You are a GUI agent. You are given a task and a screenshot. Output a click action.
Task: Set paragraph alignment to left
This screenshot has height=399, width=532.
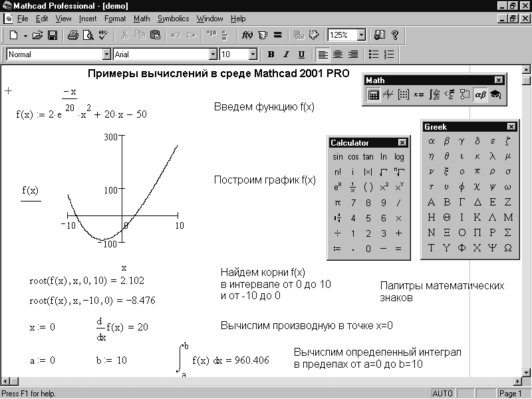click(323, 55)
